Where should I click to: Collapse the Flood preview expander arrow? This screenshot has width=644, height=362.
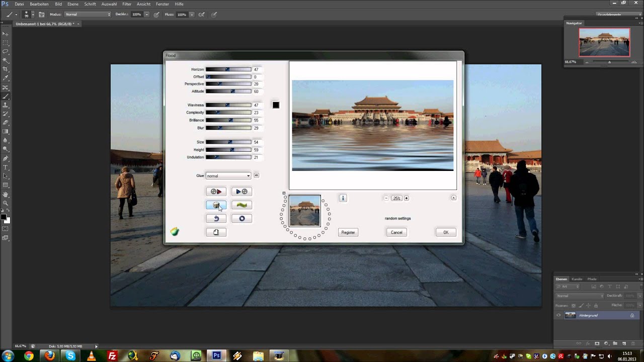(453, 198)
